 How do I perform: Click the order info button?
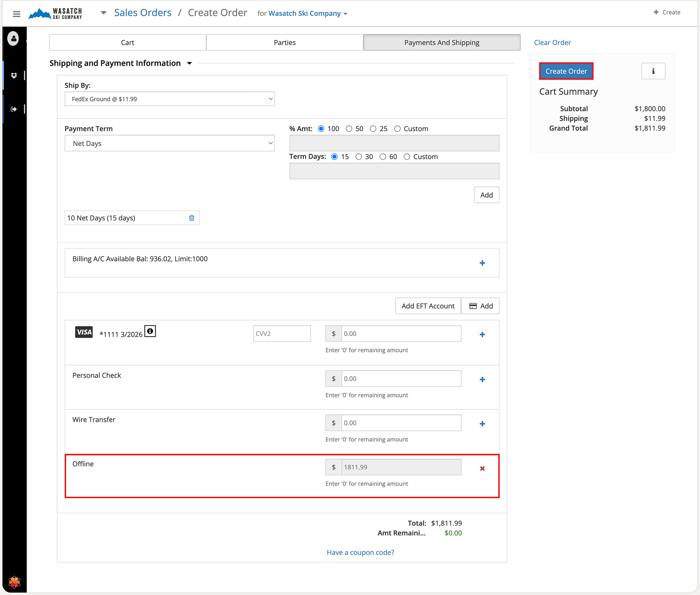(653, 72)
